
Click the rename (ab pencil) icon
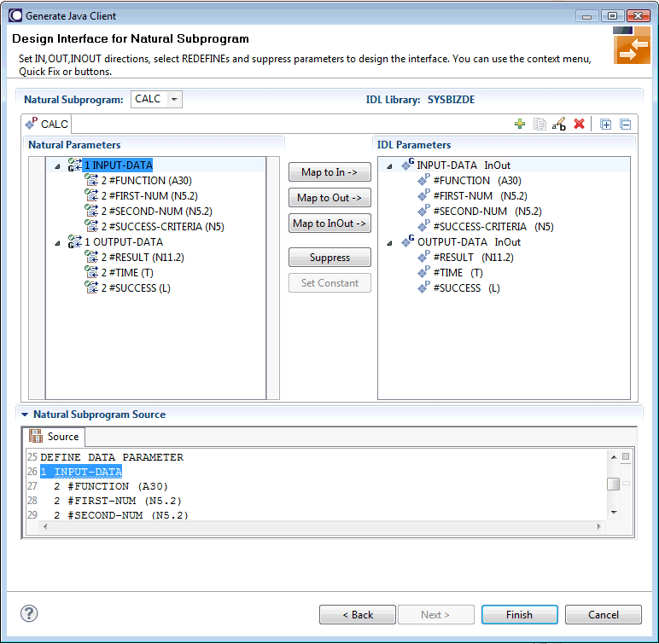(559, 124)
